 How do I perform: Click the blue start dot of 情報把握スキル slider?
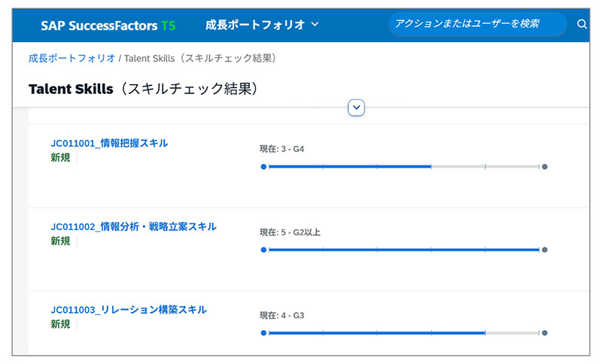pos(263,166)
